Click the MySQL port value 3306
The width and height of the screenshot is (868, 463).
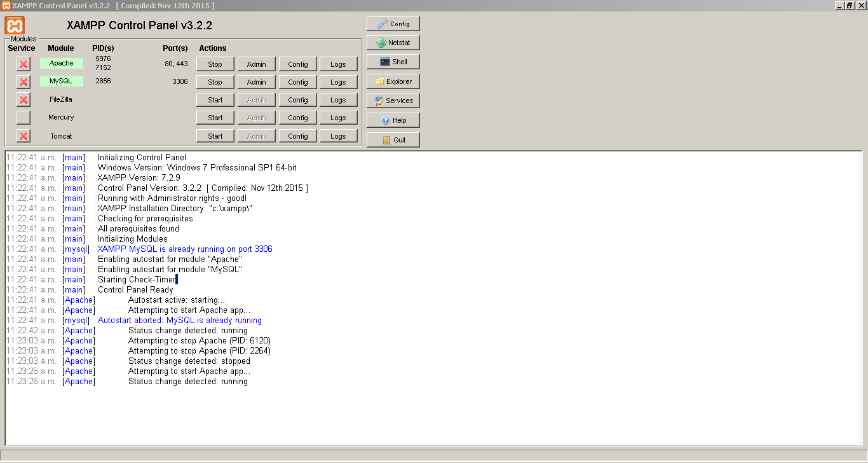[180, 81]
